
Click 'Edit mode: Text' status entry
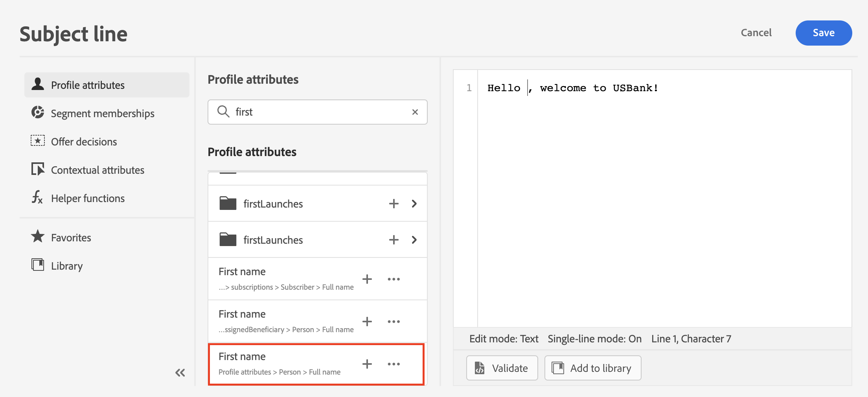click(504, 339)
